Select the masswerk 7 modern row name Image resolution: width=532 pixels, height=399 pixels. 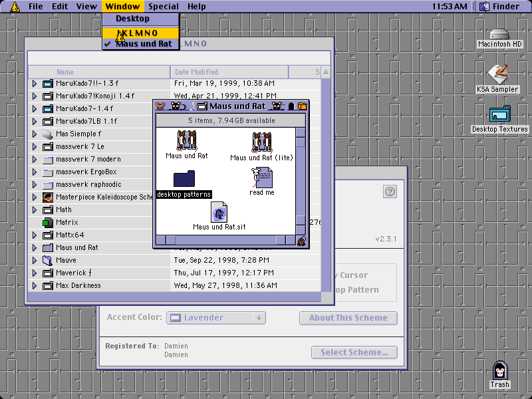[88, 160]
